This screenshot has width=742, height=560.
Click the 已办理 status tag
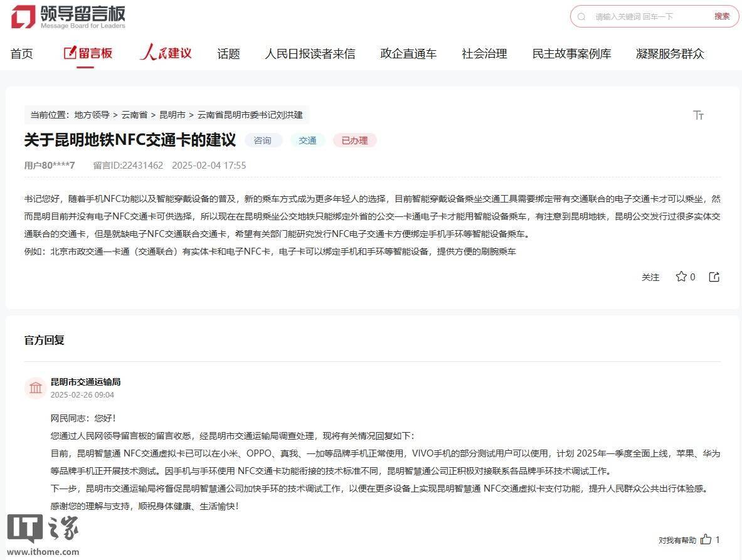coord(354,140)
